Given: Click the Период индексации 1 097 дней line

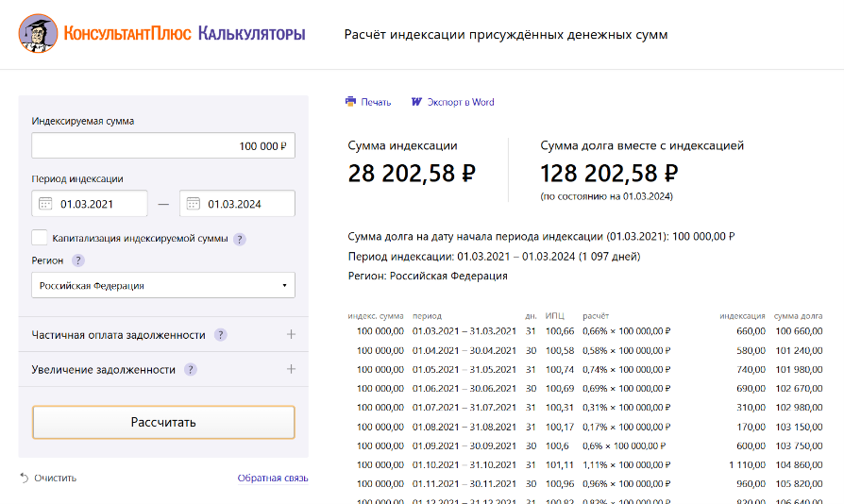Looking at the screenshot, I should coord(494,257).
